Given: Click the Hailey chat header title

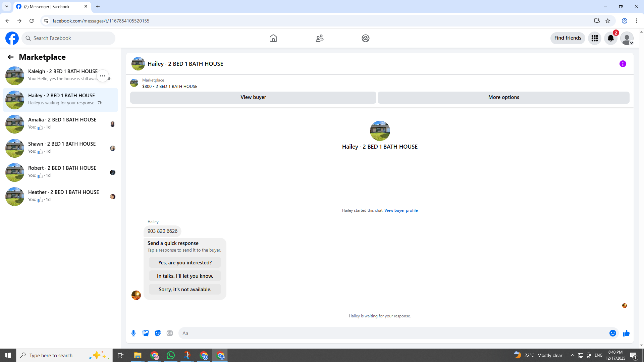Looking at the screenshot, I should point(185,64).
